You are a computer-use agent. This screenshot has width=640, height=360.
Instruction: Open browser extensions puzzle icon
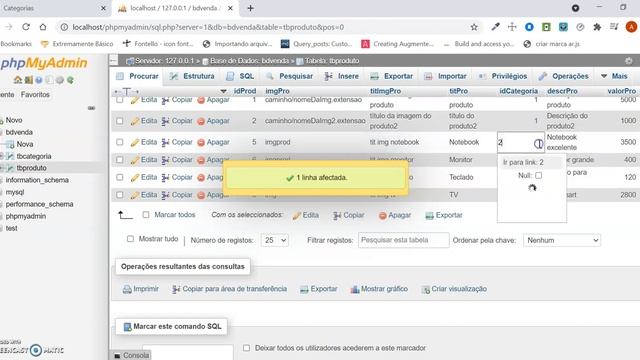click(x=597, y=27)
